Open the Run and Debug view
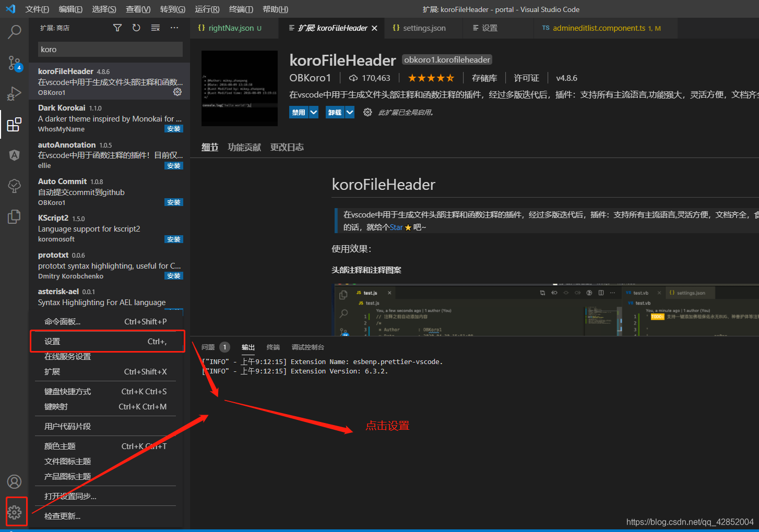 pos(15,94)
